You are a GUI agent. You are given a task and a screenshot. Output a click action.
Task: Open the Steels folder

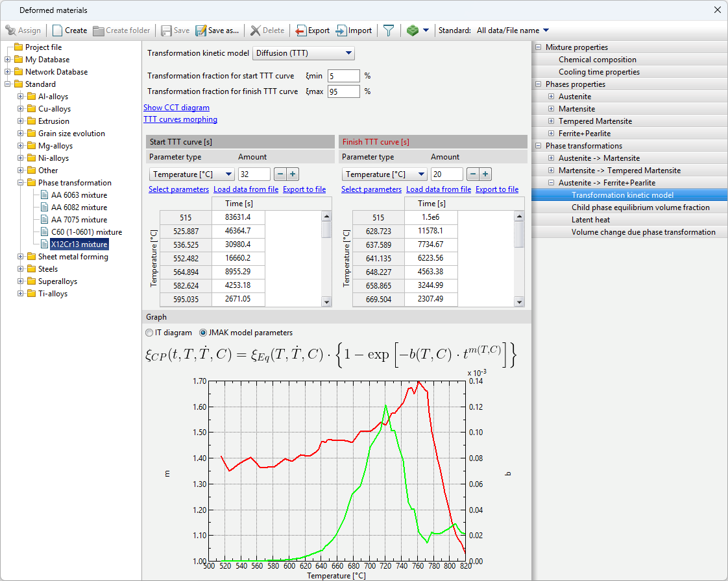47,269
